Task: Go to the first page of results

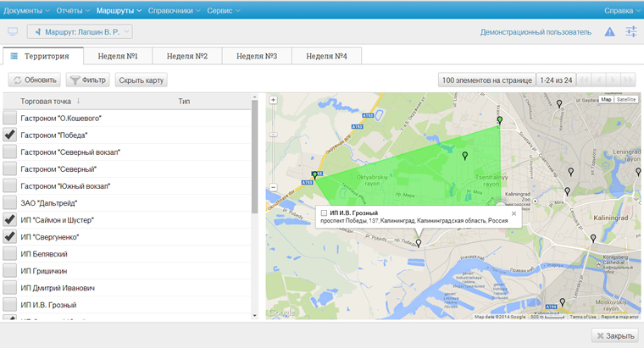Action: pos(584,80)
